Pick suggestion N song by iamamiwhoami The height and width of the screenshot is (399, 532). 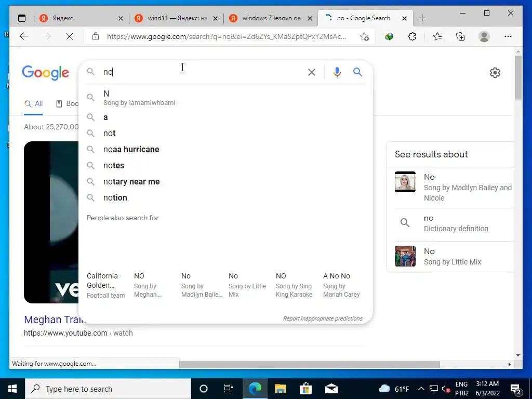pos(225,98)
